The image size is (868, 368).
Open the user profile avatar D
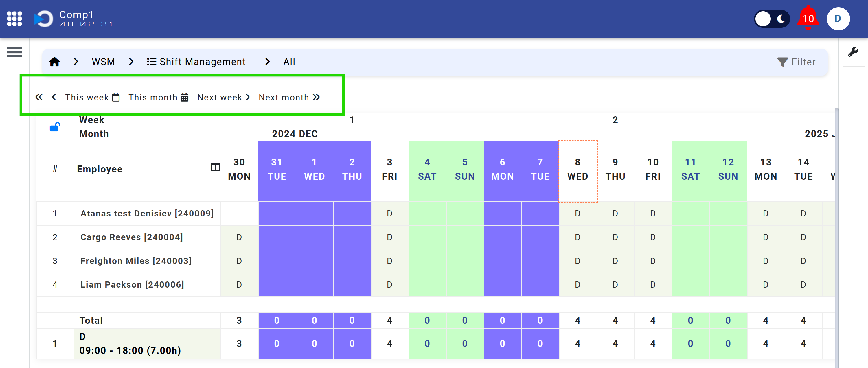pos(838,19)
